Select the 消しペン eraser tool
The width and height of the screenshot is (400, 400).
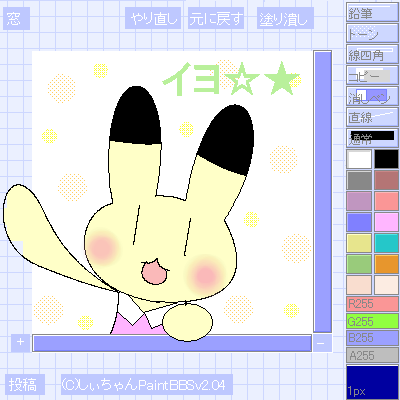pos(372,96)
